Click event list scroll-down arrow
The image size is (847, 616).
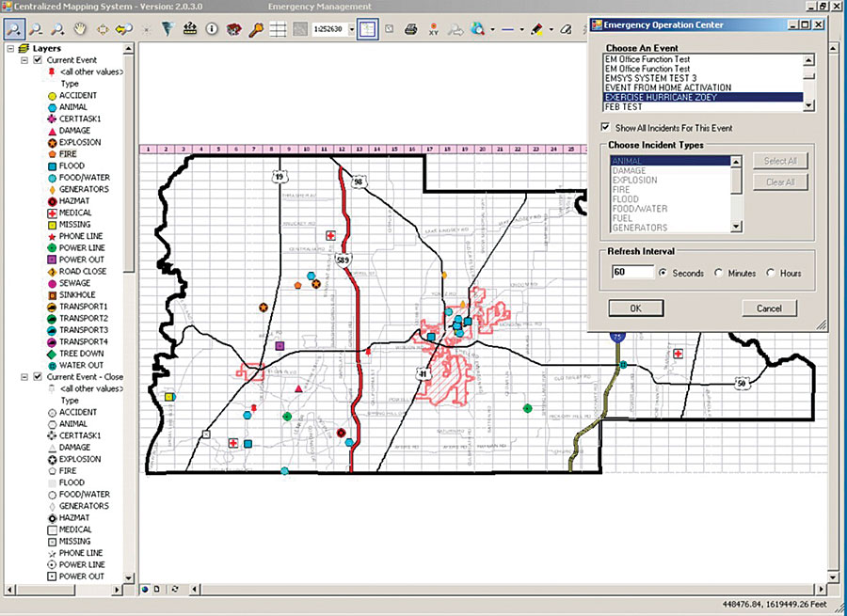pyautogui.click(x=808, y=106)
